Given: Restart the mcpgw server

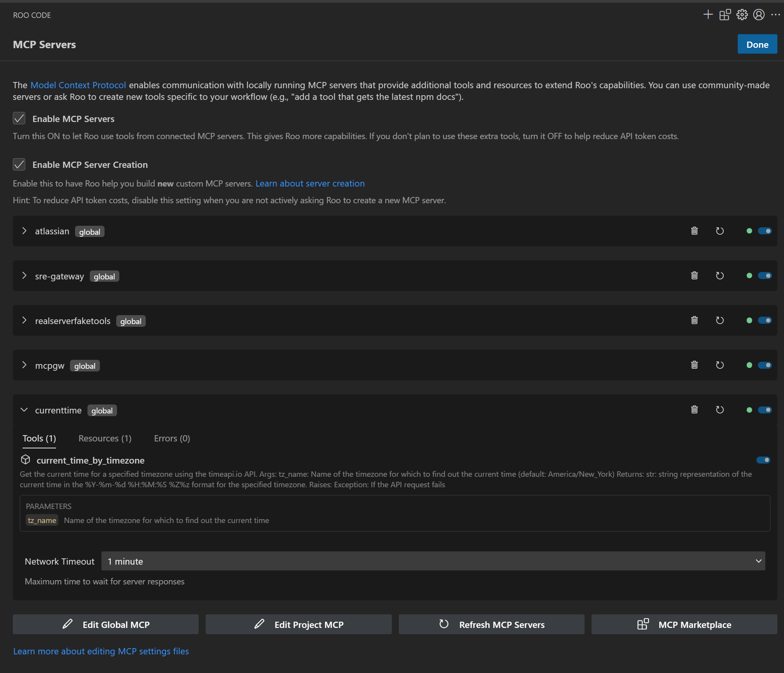Looking at the screenshot, I should tap(719, 365).
